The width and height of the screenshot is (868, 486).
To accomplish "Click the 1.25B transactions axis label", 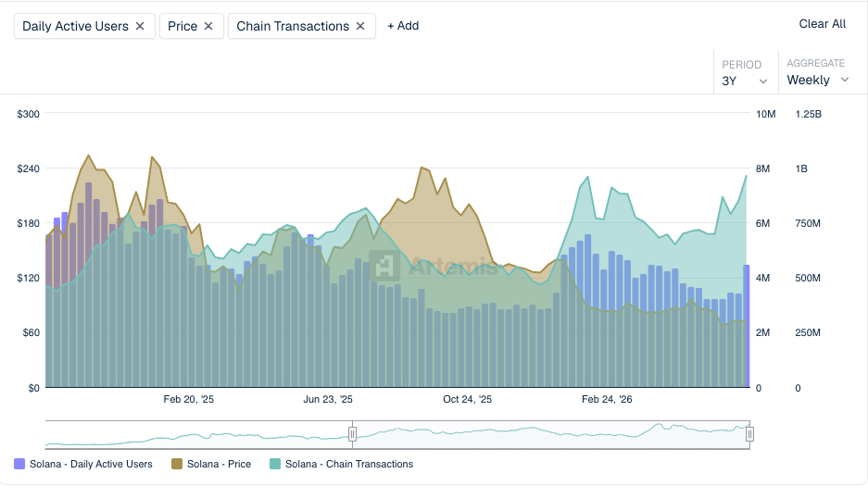I will (x=808, y=114).
